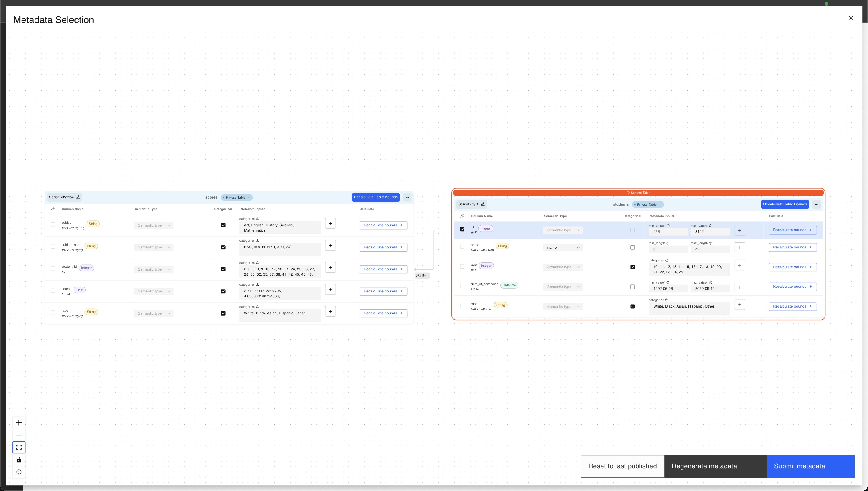The image size is (868, 491).
Task: Add metadata input for students race row
Action: [x=740, y=305]
